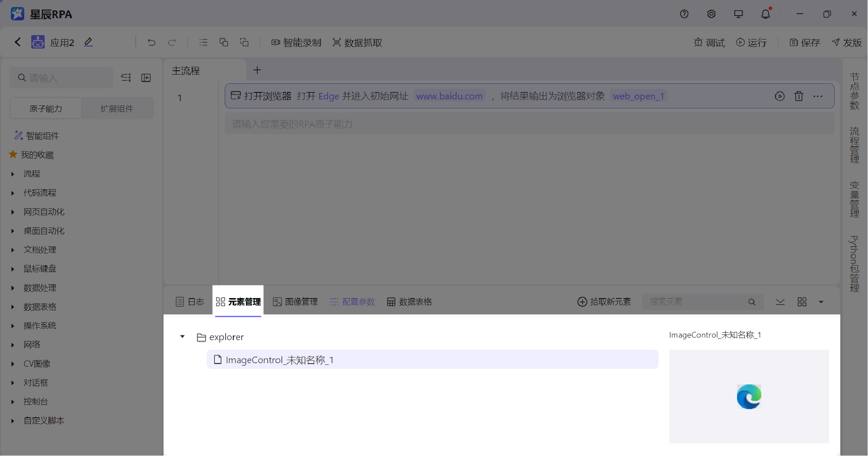This screenshot has width=868, height=456.
Task: Toggle the collapse panel icon beside search box
Action: (x=146, y=78)
